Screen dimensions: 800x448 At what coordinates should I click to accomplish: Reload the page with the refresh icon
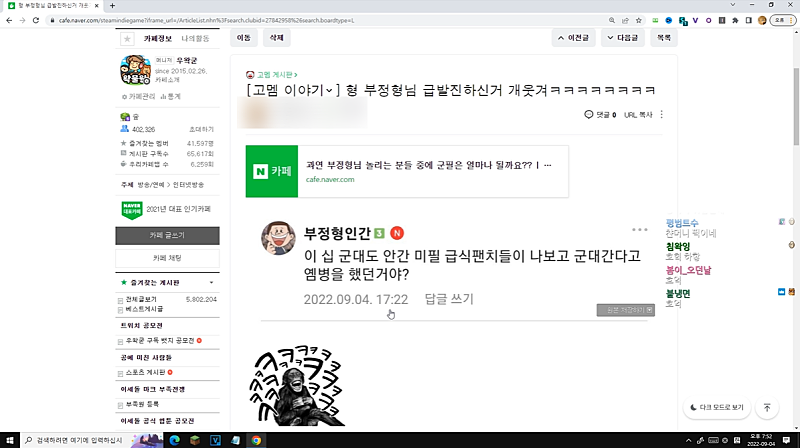coord(36,20)
